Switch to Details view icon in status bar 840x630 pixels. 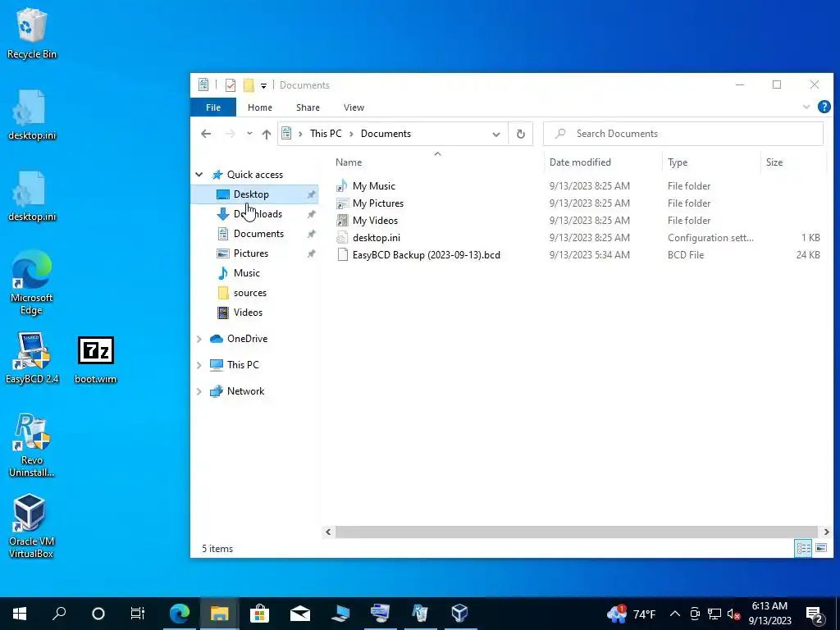pos(803,548)
